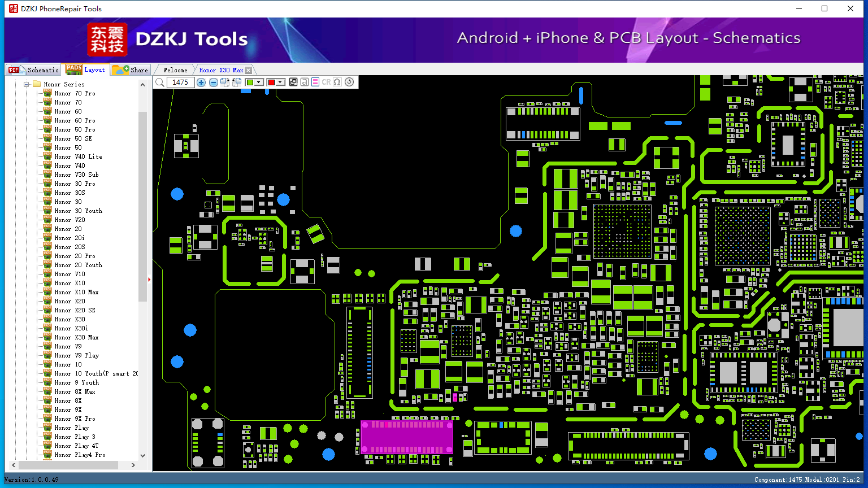The width and height of the screenshot is (868, 488).
Task: Open Honor X20 SE layout
Action: tap(75, 310)
